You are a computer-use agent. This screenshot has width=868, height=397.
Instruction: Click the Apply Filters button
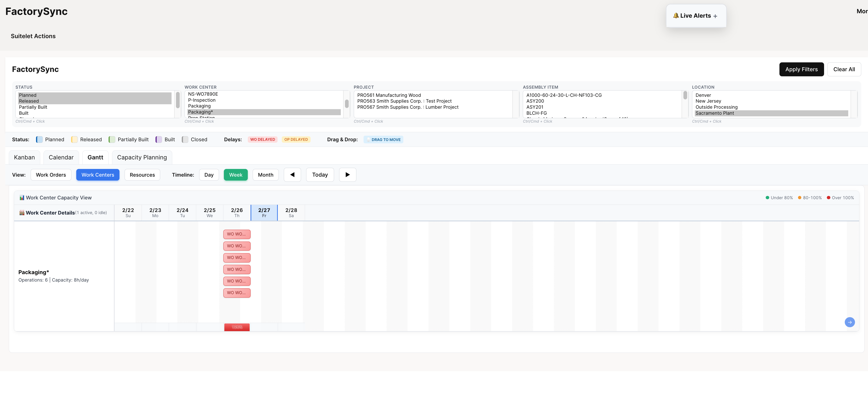801,69
